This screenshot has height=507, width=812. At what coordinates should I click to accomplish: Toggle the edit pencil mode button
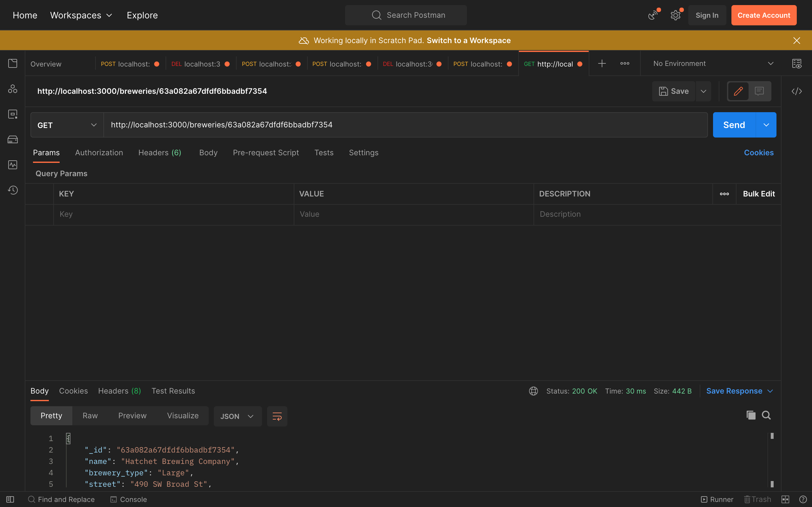(738, 91)
